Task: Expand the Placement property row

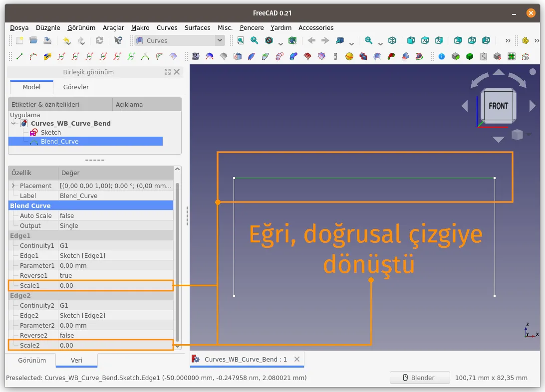Action: coord(13,186)
